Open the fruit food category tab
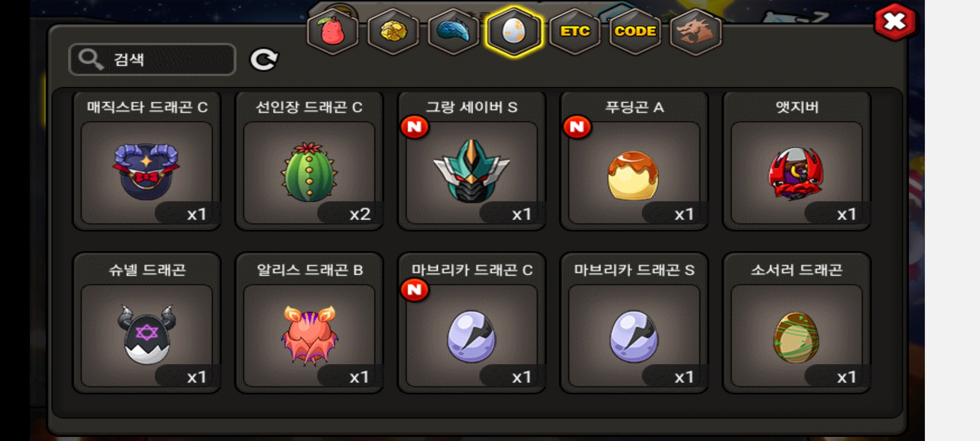 (x=333, y=31)
